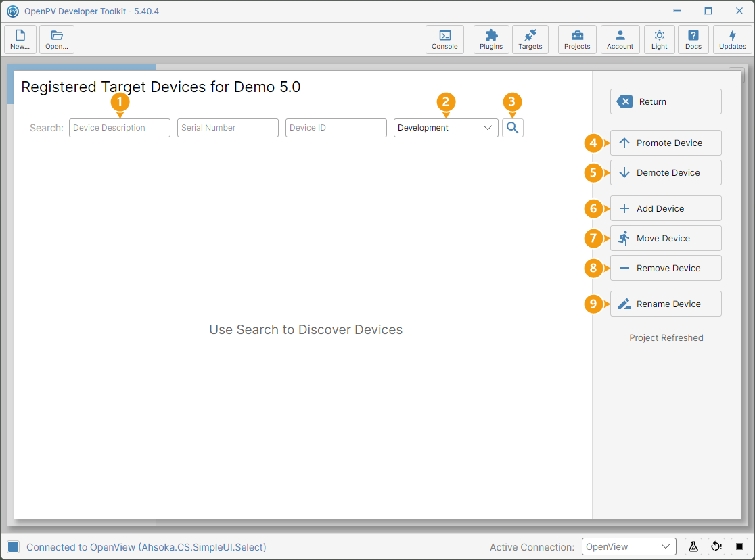Image resolution: width=755 pixels, height=560 pixels.
Task: Maximize the OpenPV Developer Toolkit window
Action: [x=708, y=11]
